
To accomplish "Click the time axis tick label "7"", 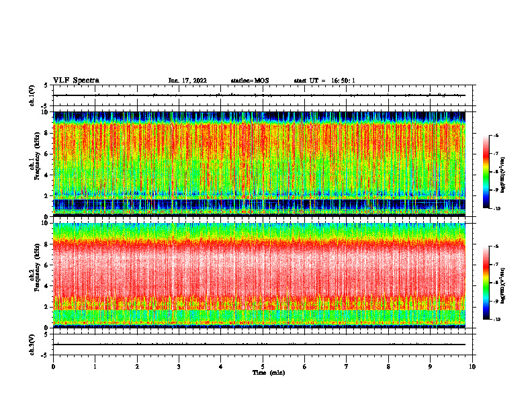I will pos(347,367).
